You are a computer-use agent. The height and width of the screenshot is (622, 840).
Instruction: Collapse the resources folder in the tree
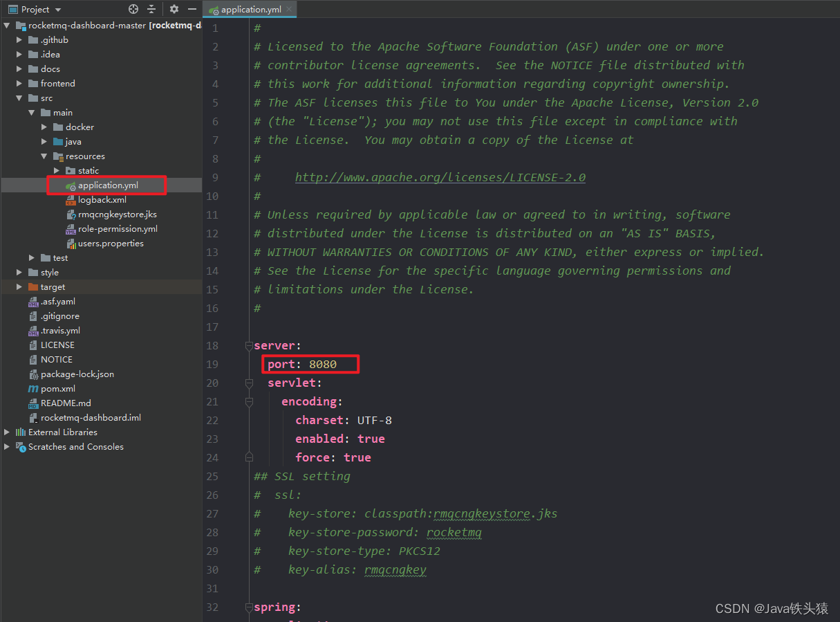[43, 156]
